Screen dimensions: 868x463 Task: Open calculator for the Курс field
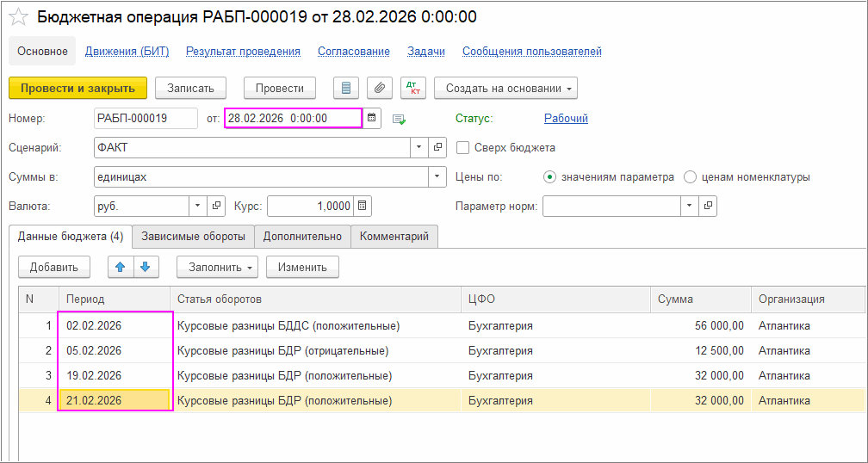363,207
